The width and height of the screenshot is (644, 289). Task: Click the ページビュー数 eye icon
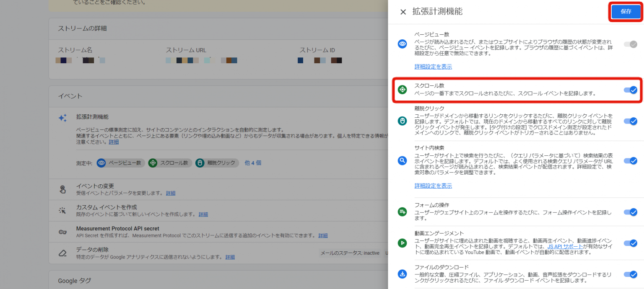pos(402,44)
